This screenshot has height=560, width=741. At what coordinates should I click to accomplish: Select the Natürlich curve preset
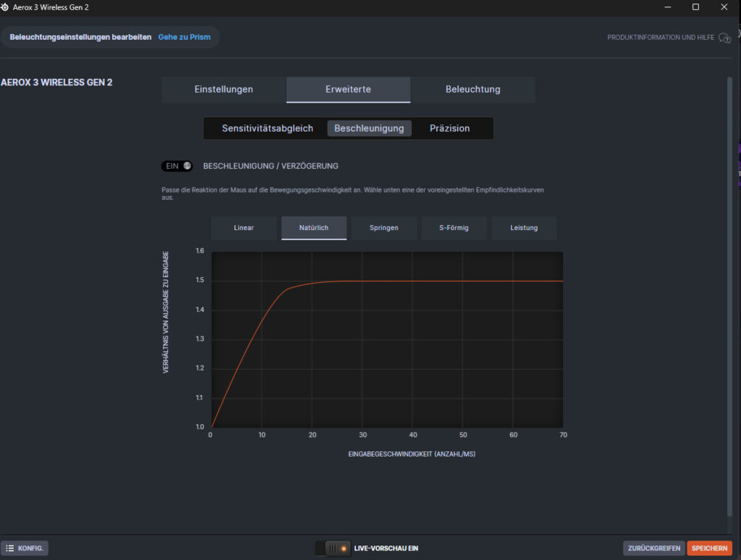[x=314, y=228]
